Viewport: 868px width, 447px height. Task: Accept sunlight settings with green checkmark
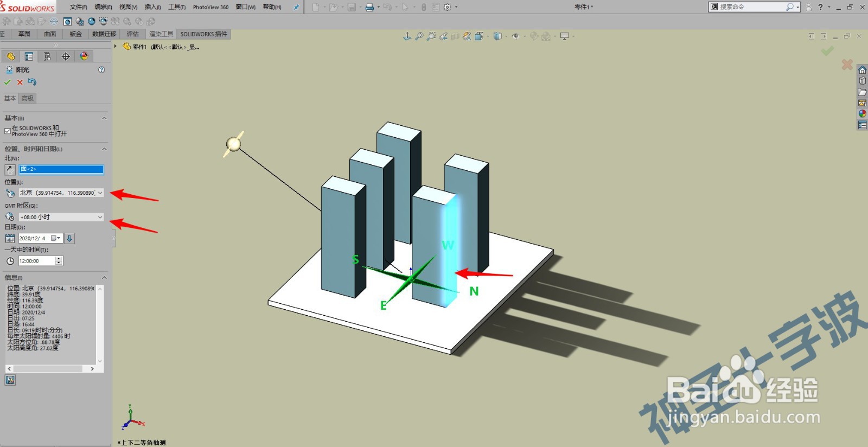(7, 82)
